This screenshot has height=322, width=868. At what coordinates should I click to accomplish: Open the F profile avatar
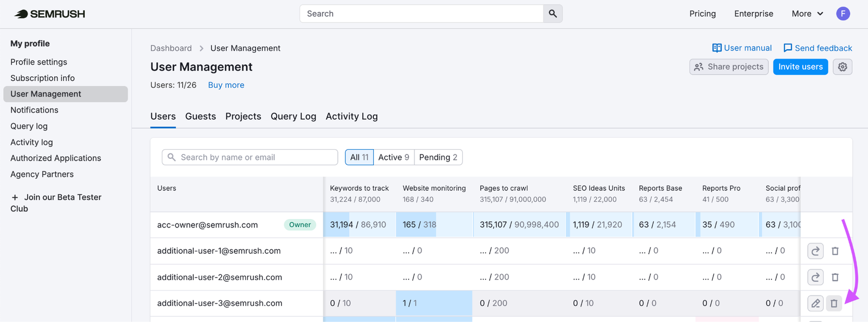coord(843,14)
